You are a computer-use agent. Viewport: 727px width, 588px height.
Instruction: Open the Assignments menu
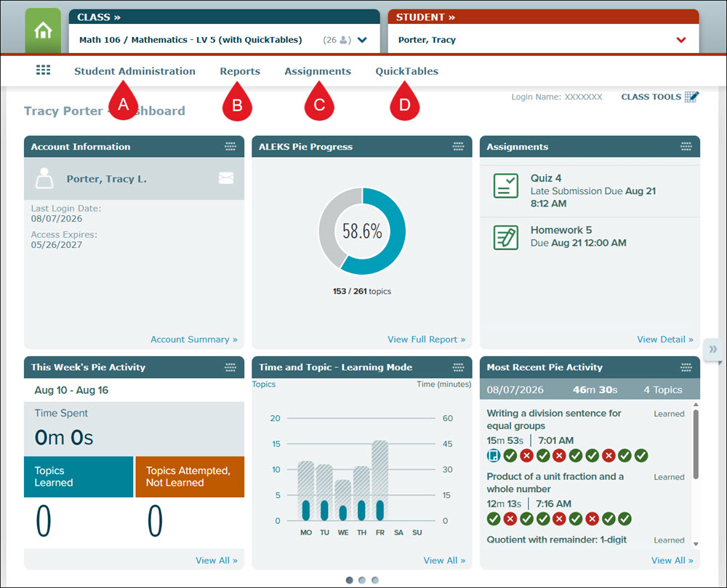(318, 71)
